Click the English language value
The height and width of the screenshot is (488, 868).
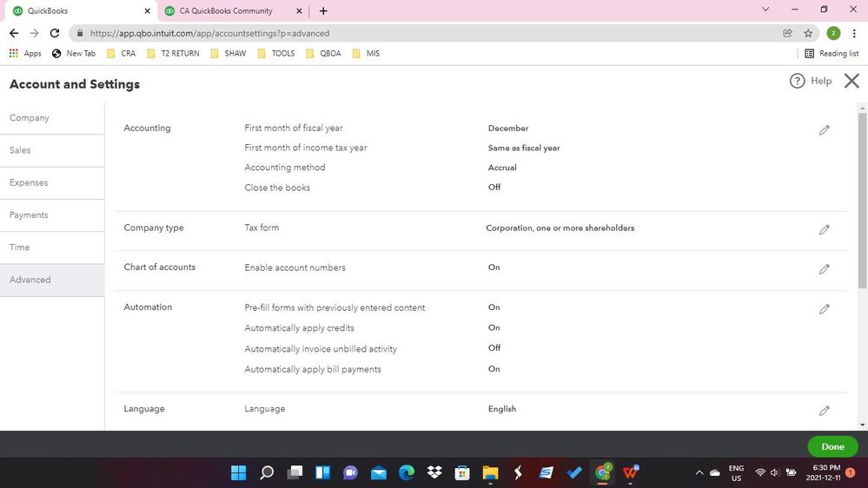click(x=502, y=409)
